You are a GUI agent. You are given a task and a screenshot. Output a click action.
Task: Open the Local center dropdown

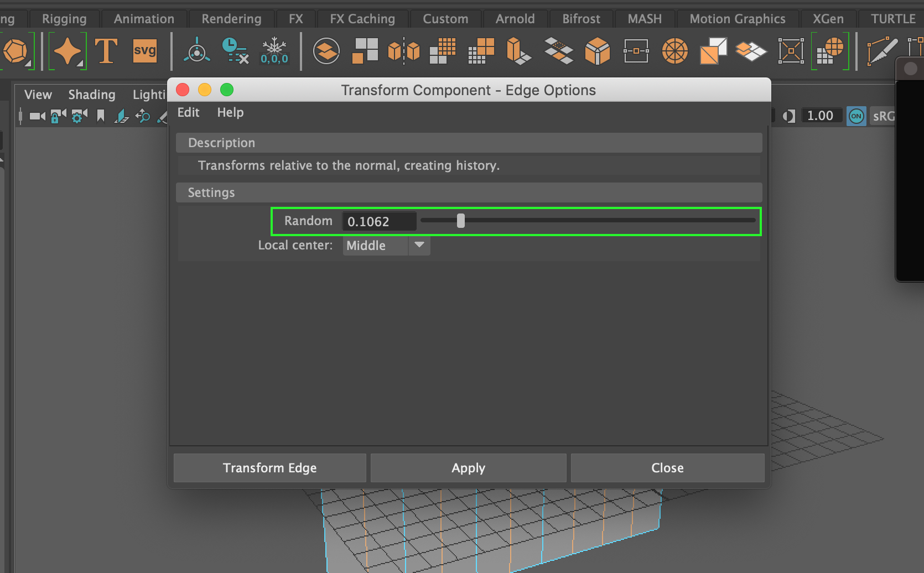pos(419,246)
